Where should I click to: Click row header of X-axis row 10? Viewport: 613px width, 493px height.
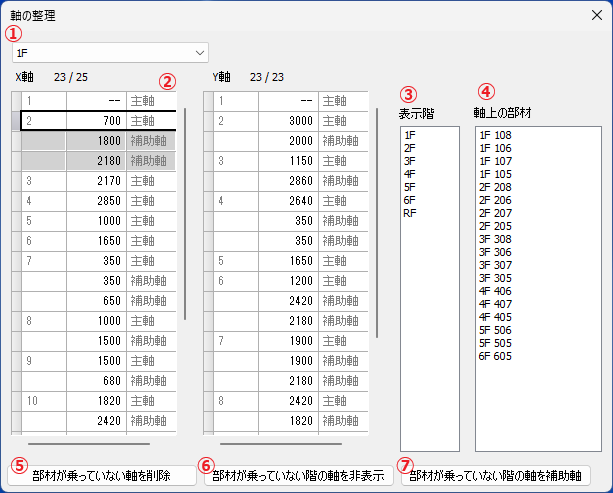pyautogui.click(x=16, y=401)
